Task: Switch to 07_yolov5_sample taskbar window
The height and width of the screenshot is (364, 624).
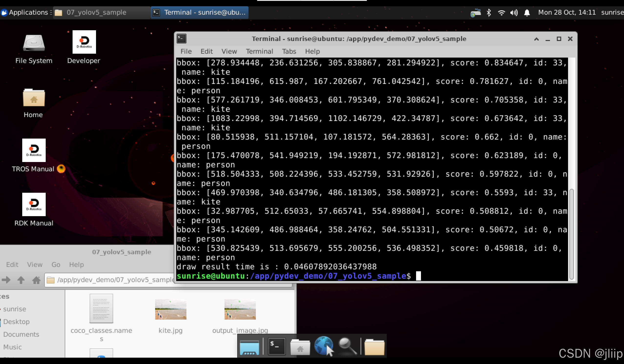Action: (97, 12)
